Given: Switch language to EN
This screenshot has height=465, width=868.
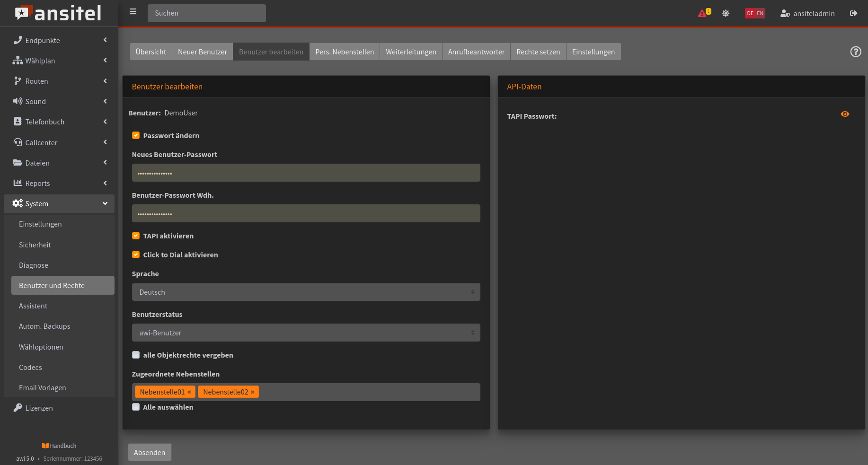Looking at the screenshot, I should coord(760,13).
